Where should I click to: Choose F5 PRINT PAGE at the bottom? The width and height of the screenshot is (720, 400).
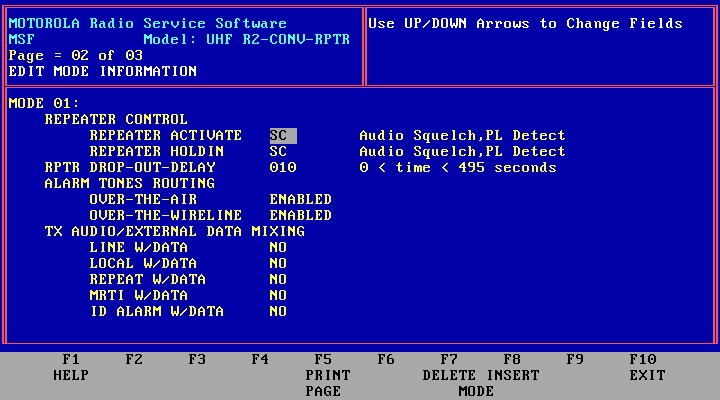tap(328, 375)
